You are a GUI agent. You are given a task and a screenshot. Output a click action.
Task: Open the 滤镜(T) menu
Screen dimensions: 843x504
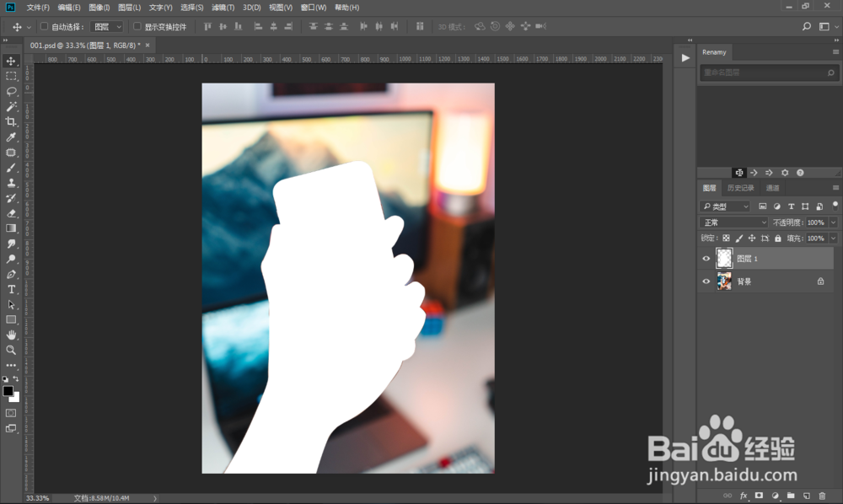point(223,8)
